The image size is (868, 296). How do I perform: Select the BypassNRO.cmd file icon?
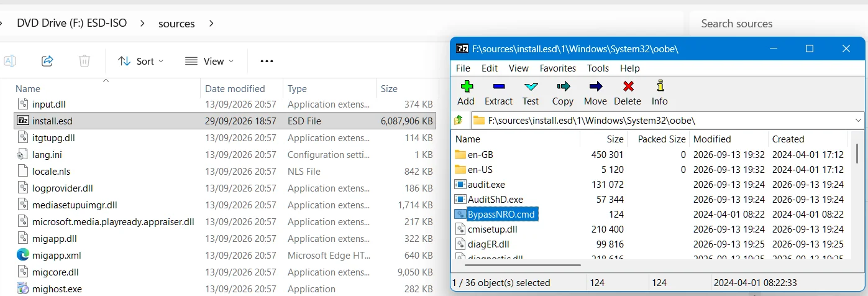[460, 214]
